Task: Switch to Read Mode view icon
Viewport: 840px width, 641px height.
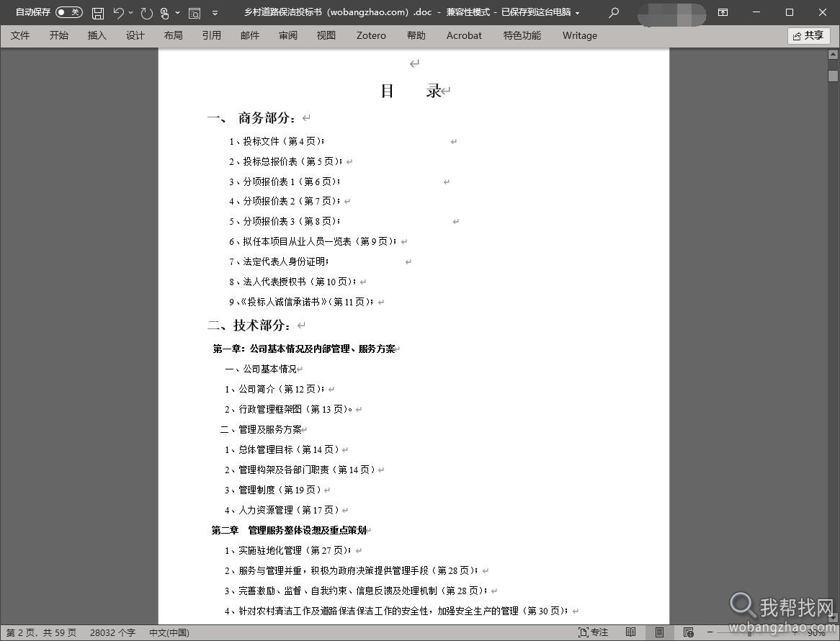Action: (631, 632)
